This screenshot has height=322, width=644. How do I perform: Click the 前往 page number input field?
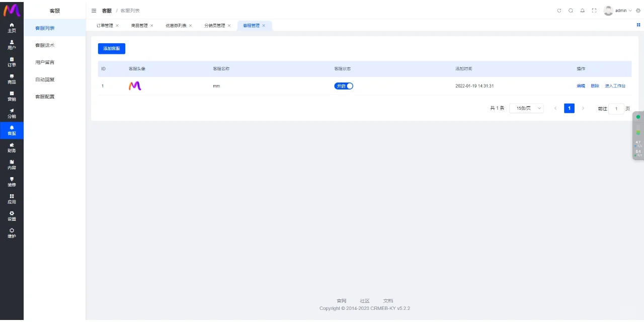[616, 108]
